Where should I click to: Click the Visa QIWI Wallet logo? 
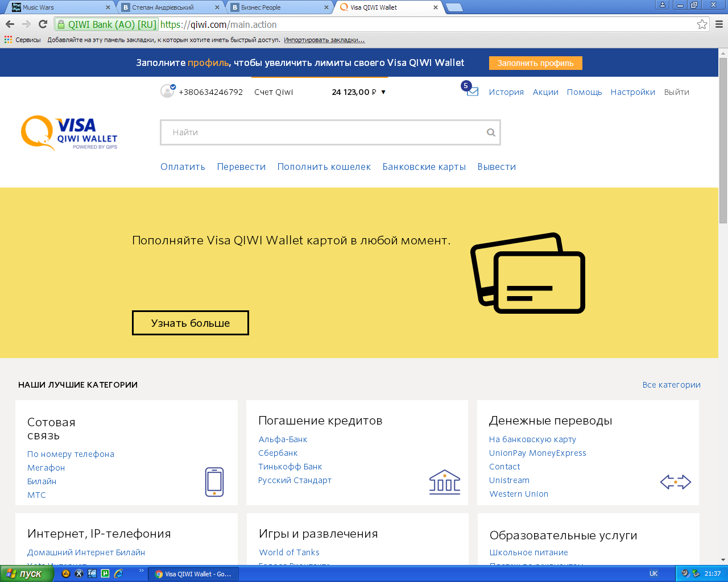69,133
